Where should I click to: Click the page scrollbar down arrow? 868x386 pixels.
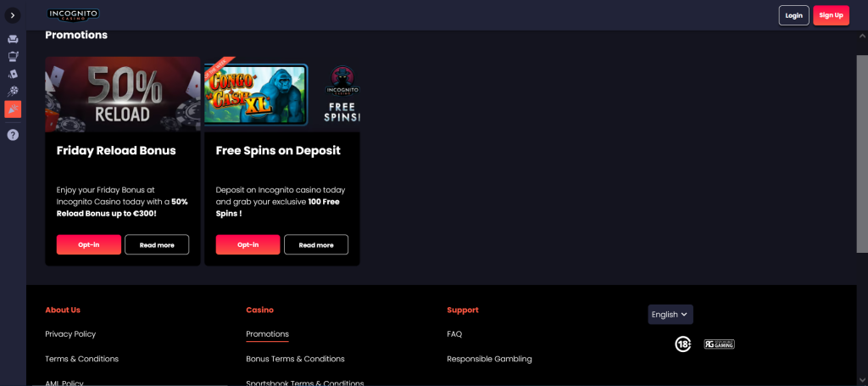(x=862, y=380)
